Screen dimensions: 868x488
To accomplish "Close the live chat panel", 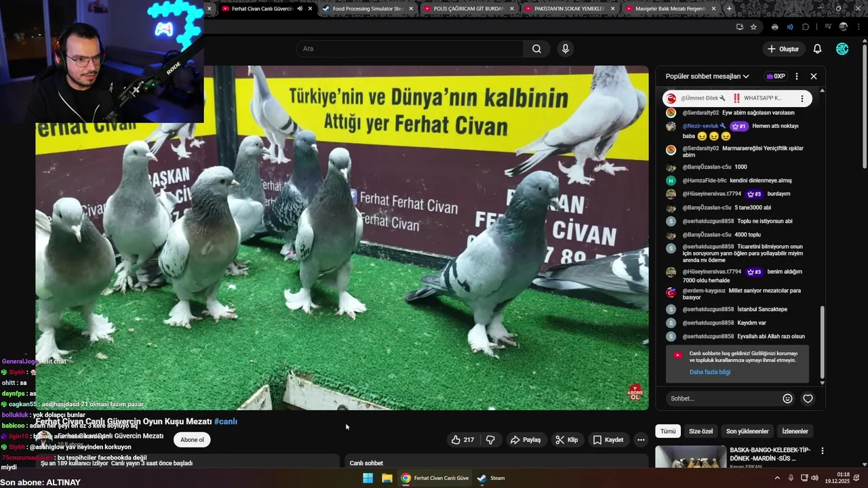I will click(x=814, y=77).
